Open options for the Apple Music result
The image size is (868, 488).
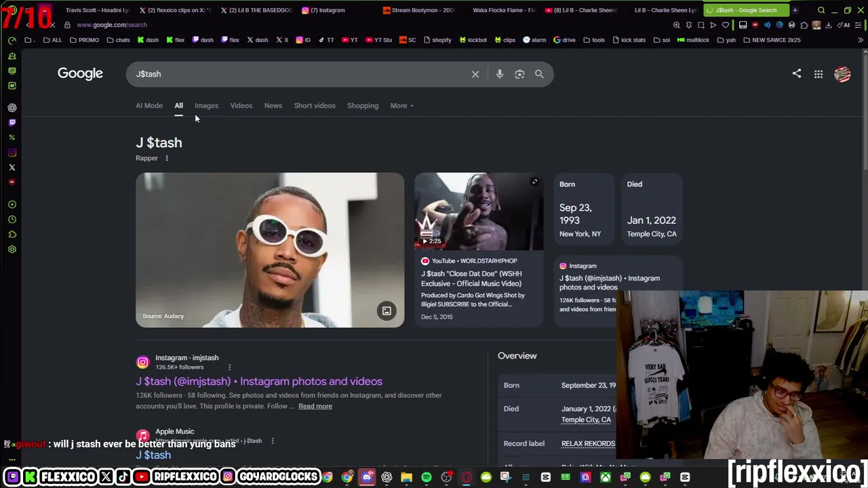[x=273, y=441]
